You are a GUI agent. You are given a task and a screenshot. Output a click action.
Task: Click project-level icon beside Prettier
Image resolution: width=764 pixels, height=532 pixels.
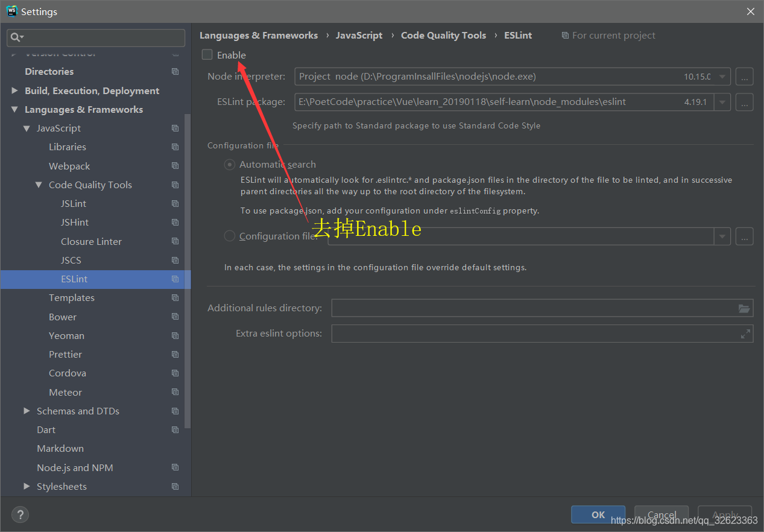pos(175,354)
